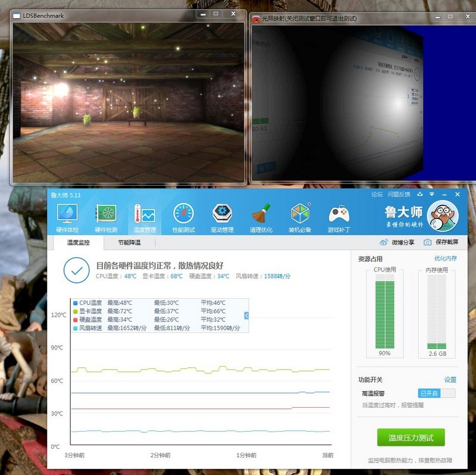Viewport: 476px width, 475px height.
Task: Click the checkmark status circle icon
Action: (77, 270)
